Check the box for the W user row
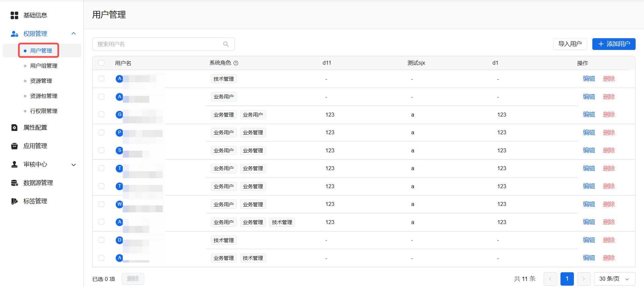Image resolution: width=644 pixels, height=287 pixels. pos(101,204)
